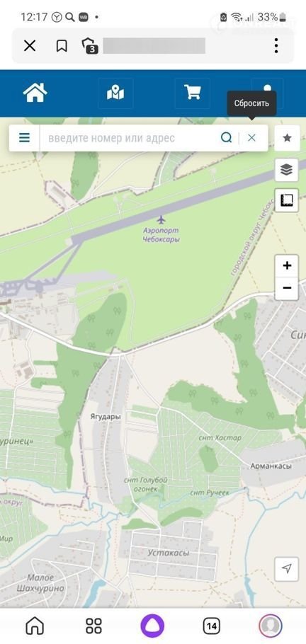
Task: Open the shopping cart icon
Action: [x=192, y=93]
